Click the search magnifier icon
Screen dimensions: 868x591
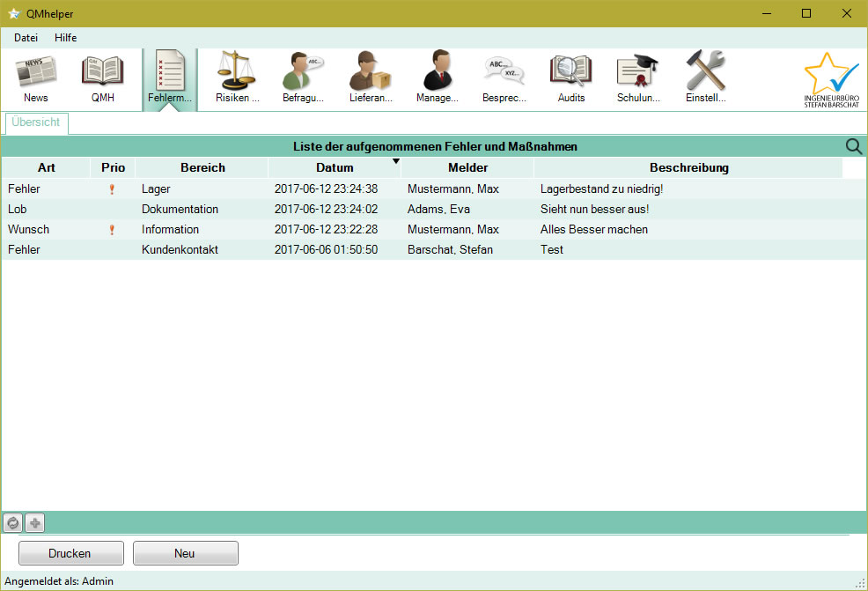click(853, 146)
